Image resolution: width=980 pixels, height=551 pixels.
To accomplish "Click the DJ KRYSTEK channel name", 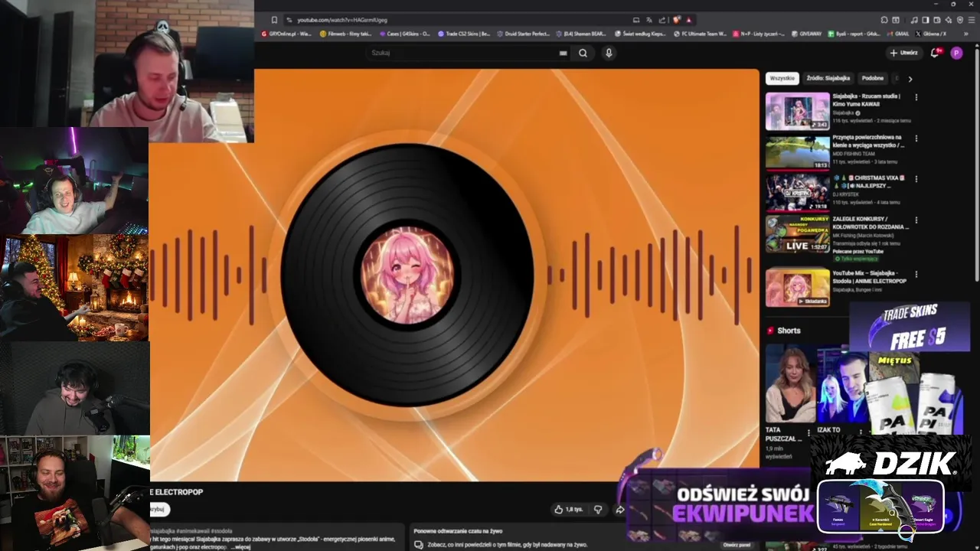I will [x=846, y=194].
